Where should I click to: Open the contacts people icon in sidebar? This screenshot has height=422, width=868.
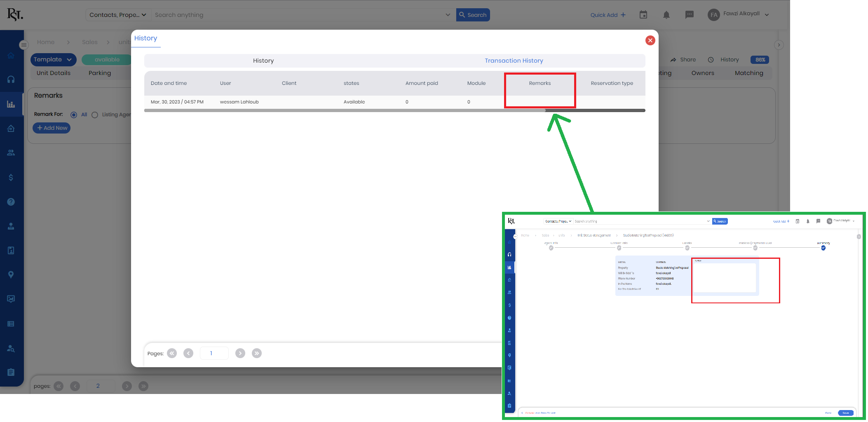point(11,152)
